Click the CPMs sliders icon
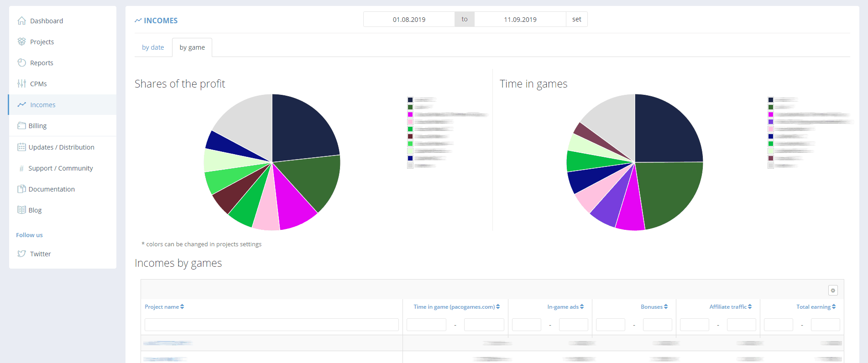Viewport: 868px width, 363px height. pos(21,83)
